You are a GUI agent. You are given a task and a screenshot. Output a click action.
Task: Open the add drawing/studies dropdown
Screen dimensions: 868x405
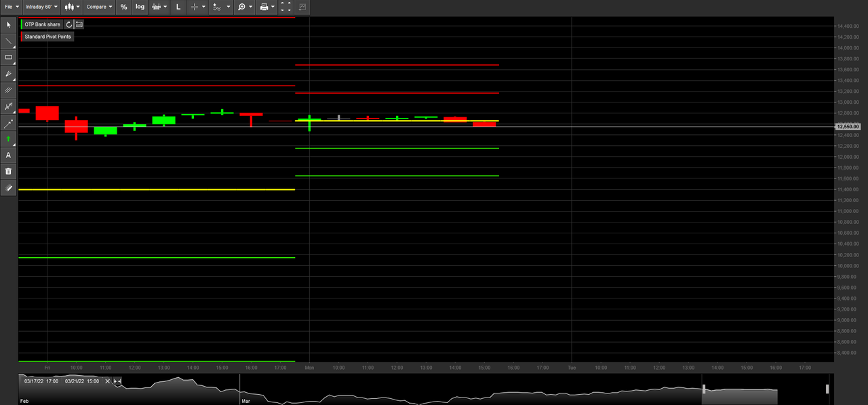(220, 7)
